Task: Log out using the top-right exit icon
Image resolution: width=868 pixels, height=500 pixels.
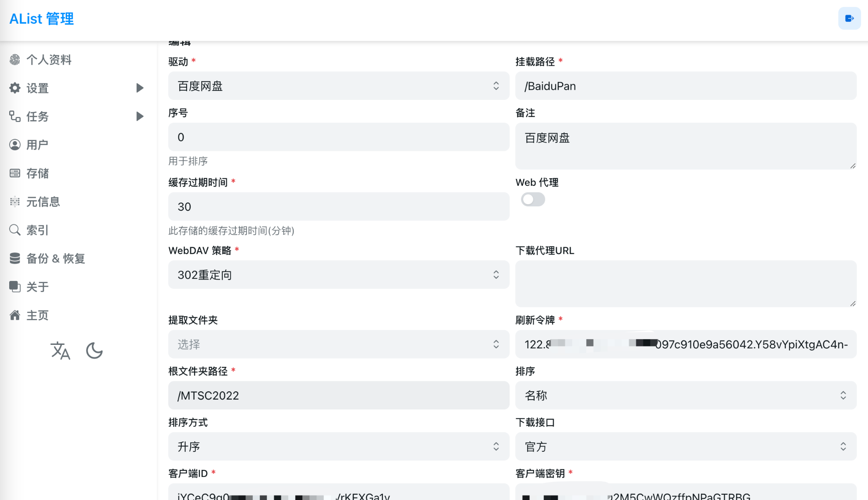Action: (849, 18)
